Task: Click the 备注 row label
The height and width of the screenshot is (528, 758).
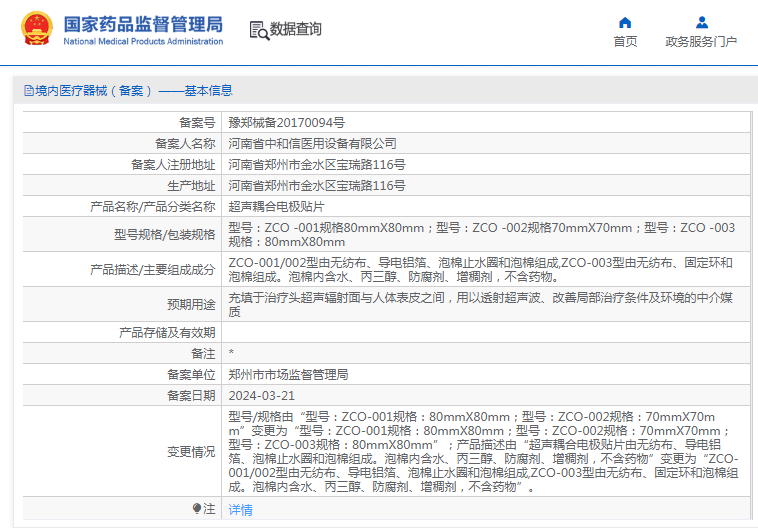Action: tap(203, 353)
